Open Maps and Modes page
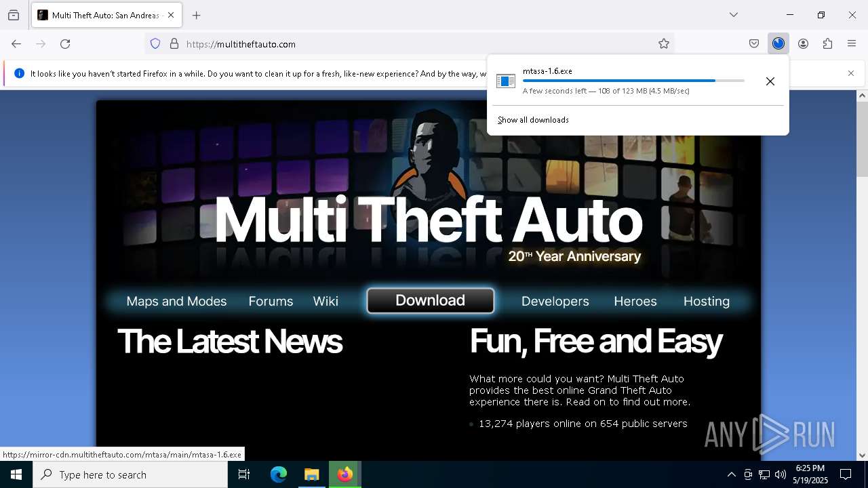This screenshot has width=868, height=488. [x=176, y=301]
